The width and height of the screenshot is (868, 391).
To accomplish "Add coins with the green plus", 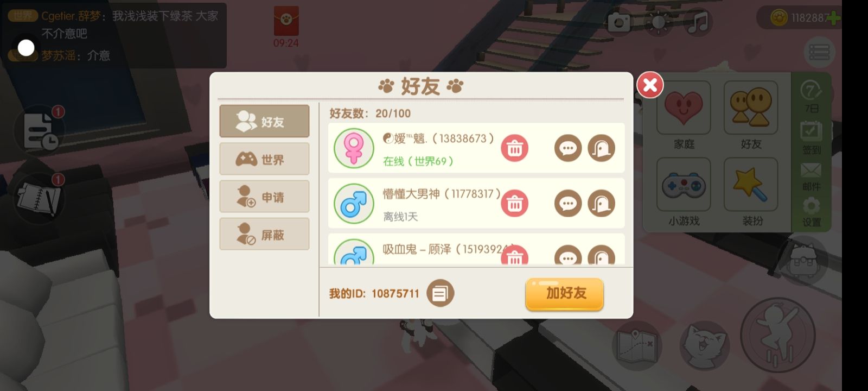I will (x=833, y=18).
